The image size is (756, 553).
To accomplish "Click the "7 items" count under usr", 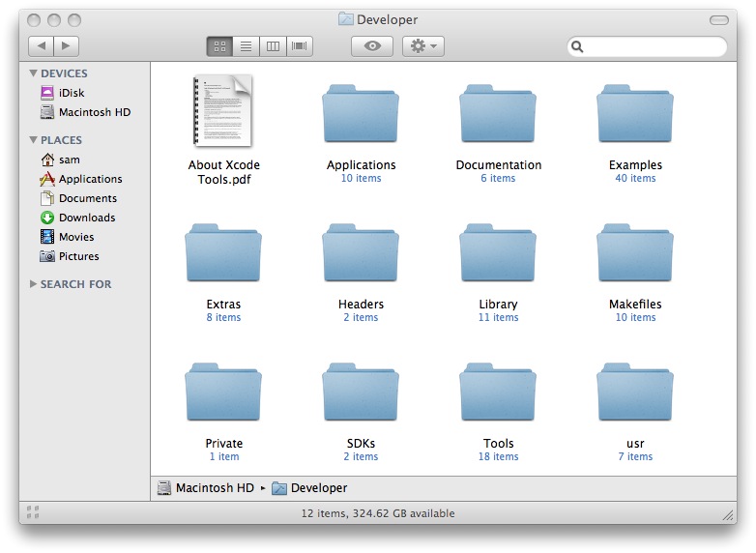I will coord(635,456).
